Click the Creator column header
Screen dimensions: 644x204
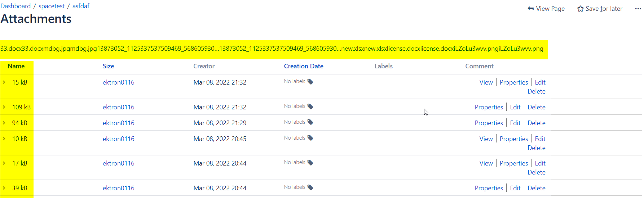204,66
